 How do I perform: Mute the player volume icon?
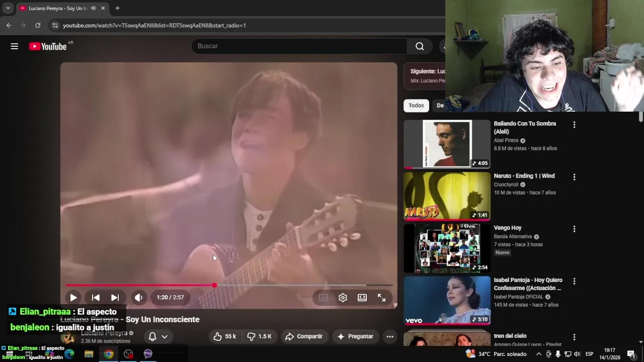(x=138, y=298)
